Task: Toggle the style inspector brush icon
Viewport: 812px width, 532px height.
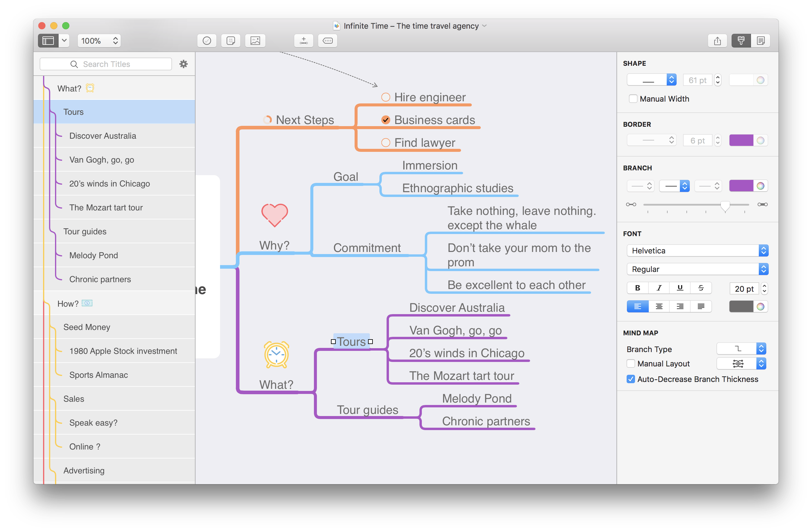Action: [x=741, y=41]
